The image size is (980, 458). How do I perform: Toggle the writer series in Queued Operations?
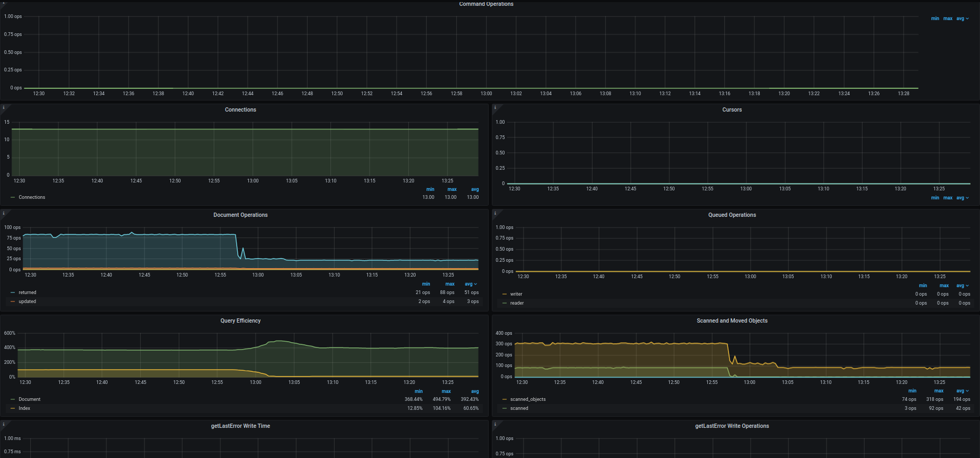coord(516,294)
